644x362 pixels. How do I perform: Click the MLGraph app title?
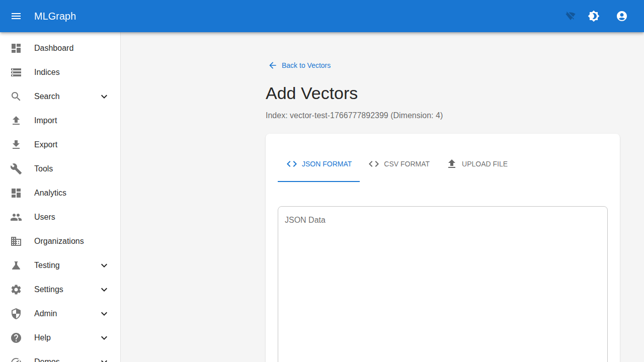[x=55, y=16]
